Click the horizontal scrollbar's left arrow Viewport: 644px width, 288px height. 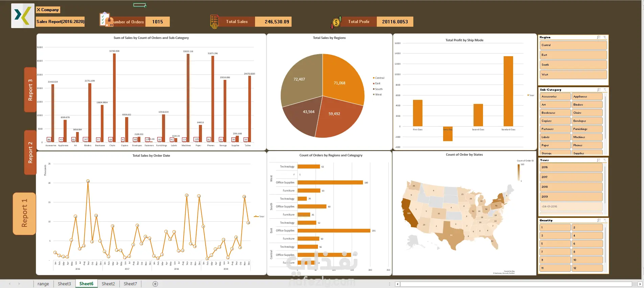(x=397, y=284)
